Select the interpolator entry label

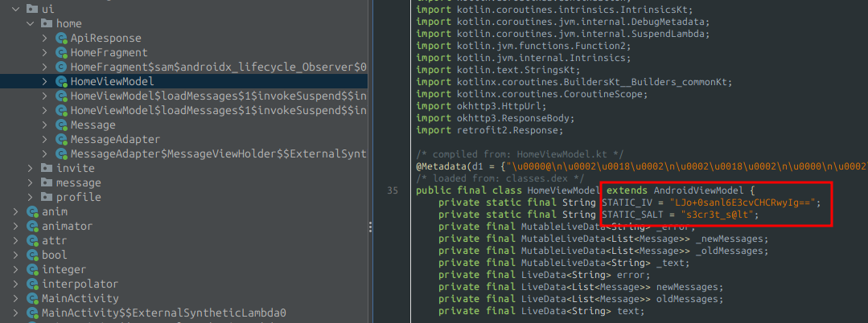click(x=80, y=284)
